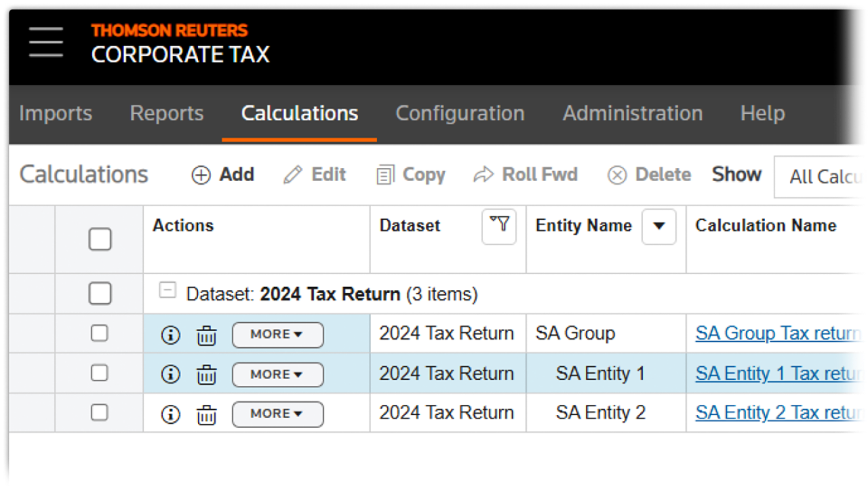Delete SA Entity 1 using trash icon
Viewport: 868px width, 489px height.
[207, 374]
